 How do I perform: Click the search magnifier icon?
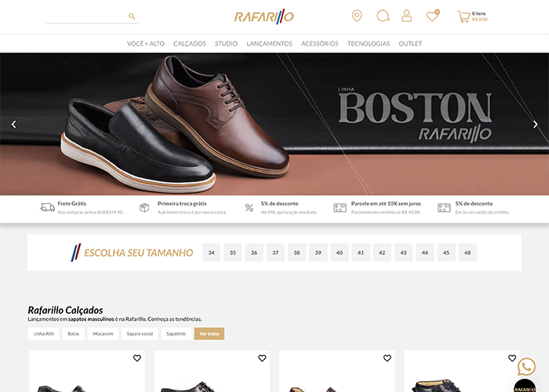tap(132, 16)
